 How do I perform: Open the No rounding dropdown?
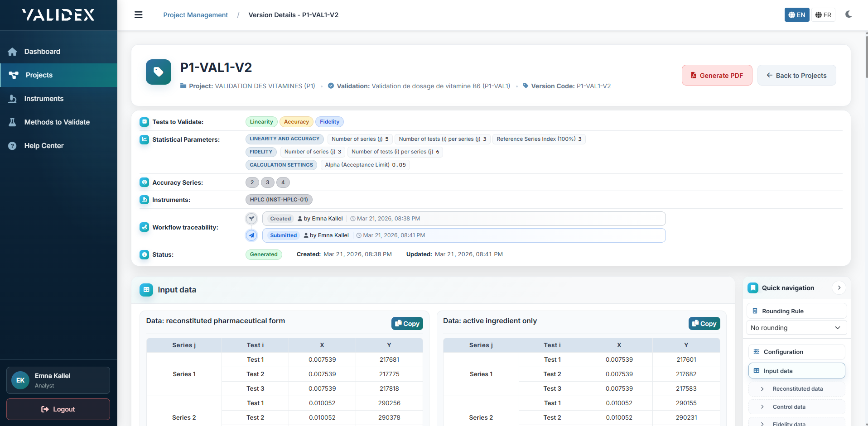tap(796, 328)
